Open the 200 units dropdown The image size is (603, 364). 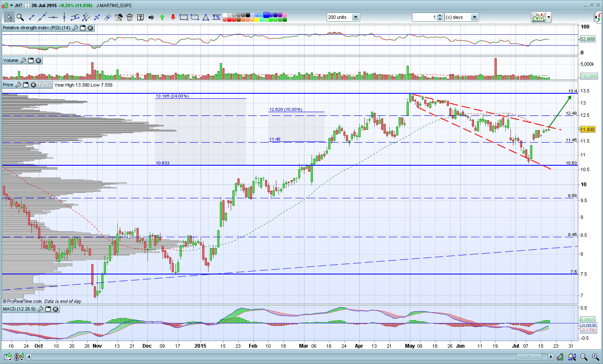356,17
